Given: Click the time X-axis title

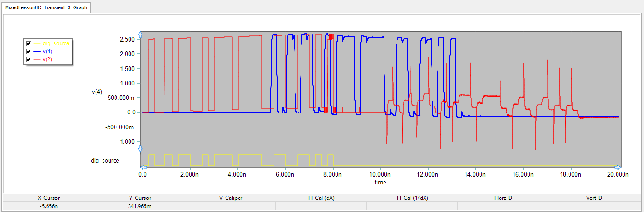Looking at the screenshot, I should click(x=380, y=183).
